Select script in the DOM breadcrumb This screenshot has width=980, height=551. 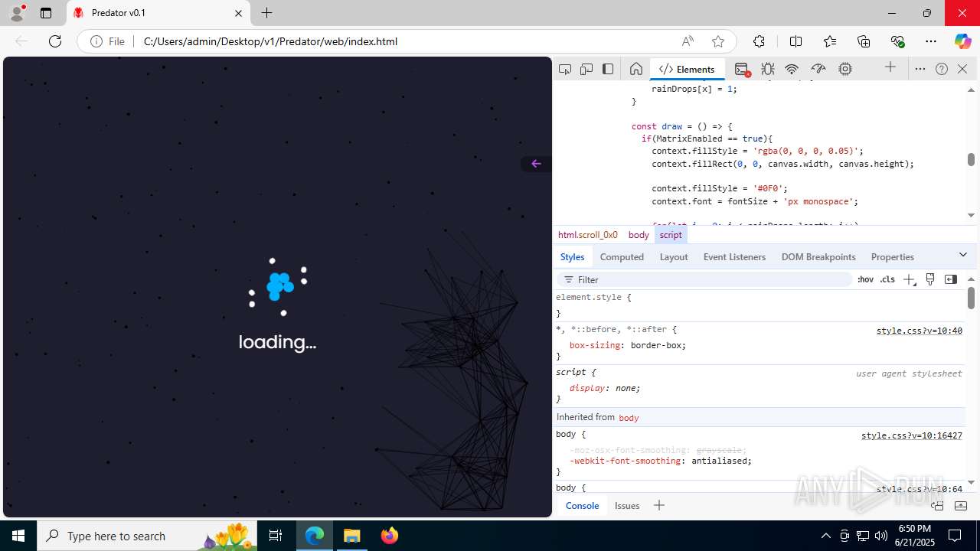[x=671, y=235]
